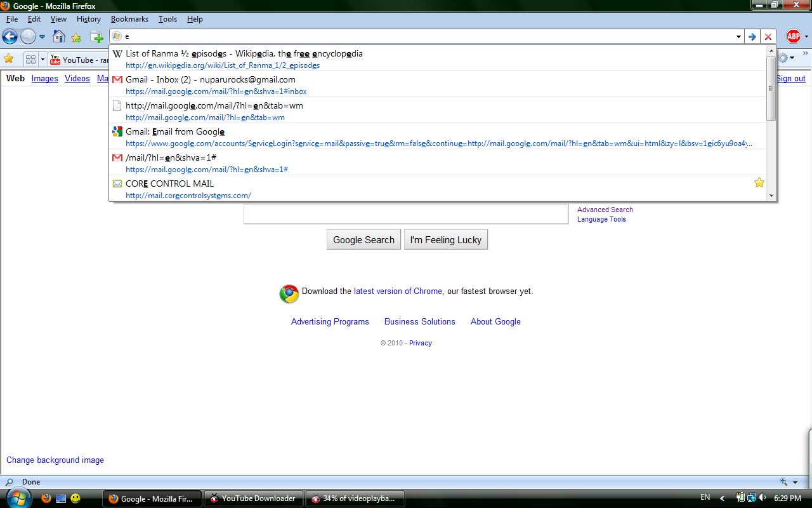
Task: Open the Windows Start orb
Action: coord(18,498)
